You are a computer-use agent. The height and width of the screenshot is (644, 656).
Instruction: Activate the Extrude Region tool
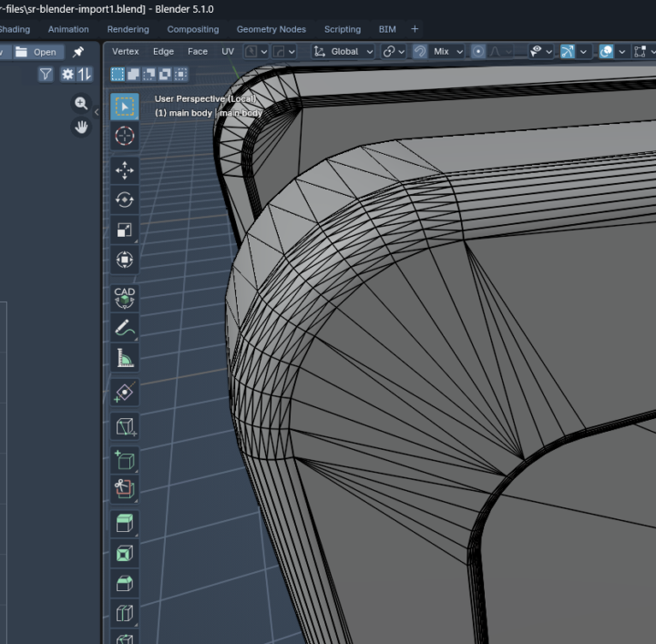coord(125,524)
